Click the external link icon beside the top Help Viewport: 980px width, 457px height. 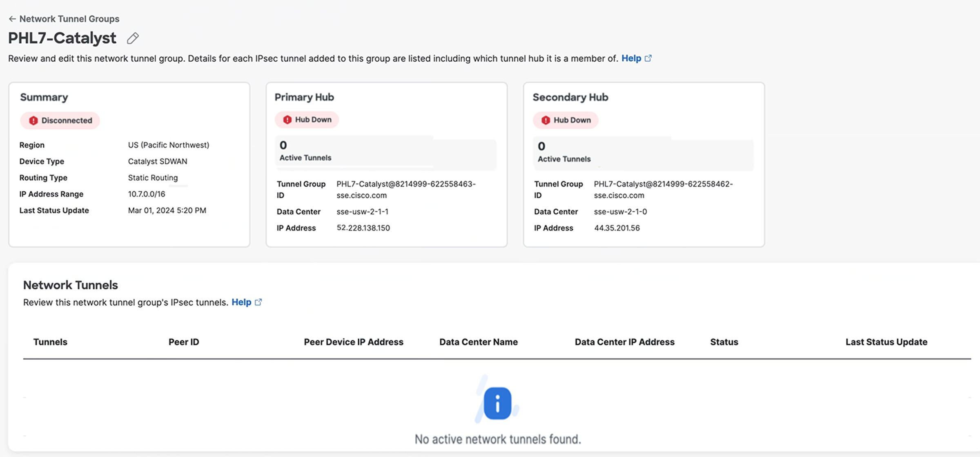648,58
